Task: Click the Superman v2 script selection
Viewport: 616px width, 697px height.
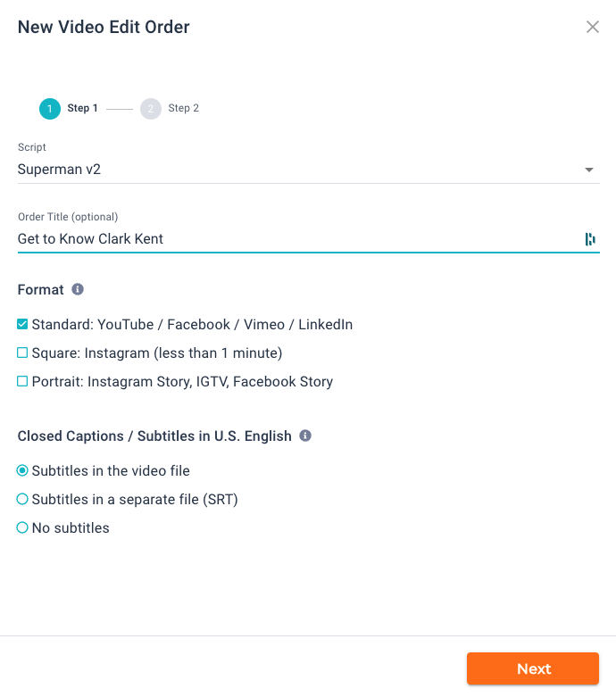Action: (59, 170)
